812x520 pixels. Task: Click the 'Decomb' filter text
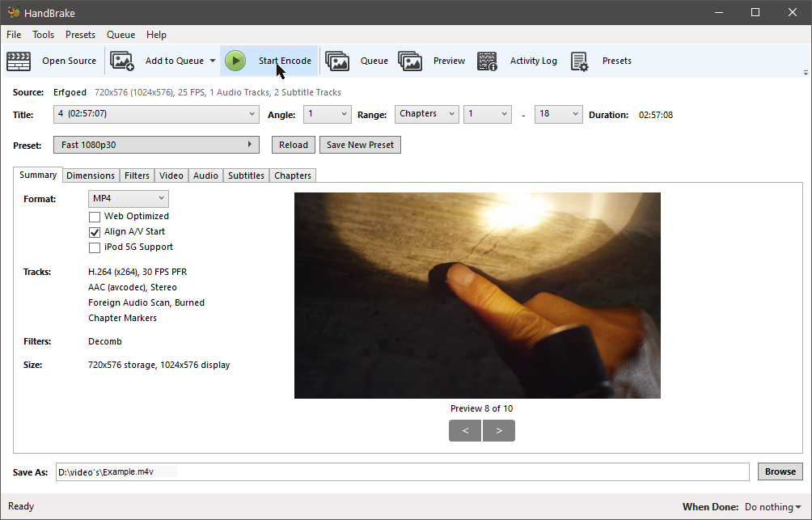point(105,342)
